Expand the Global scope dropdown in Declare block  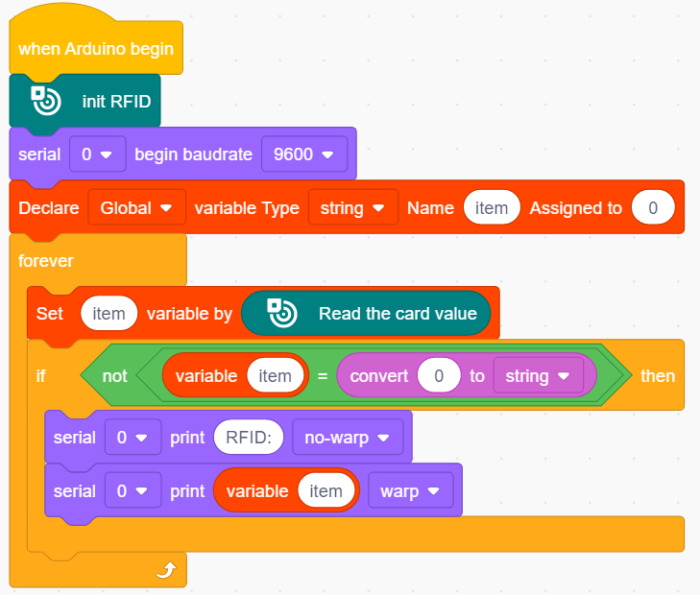tap(136, 208)
